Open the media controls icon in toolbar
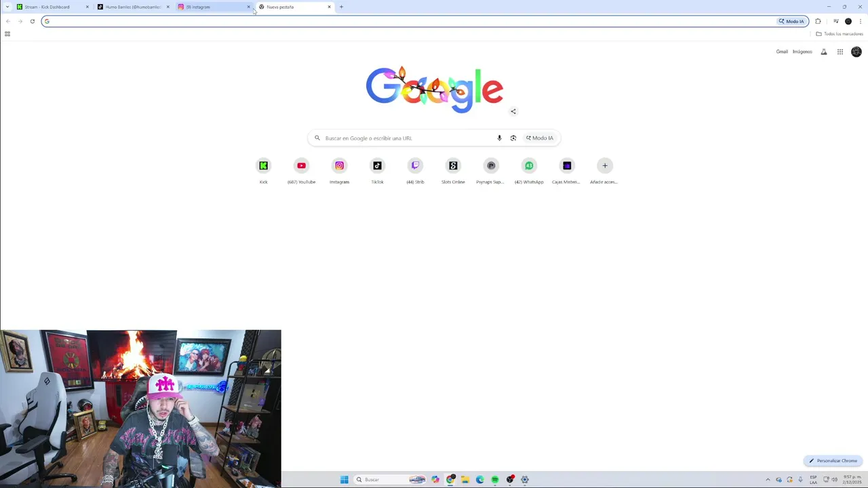Image resolution: width=868 pixels, height=488 pixels. [x=835, y=21]
